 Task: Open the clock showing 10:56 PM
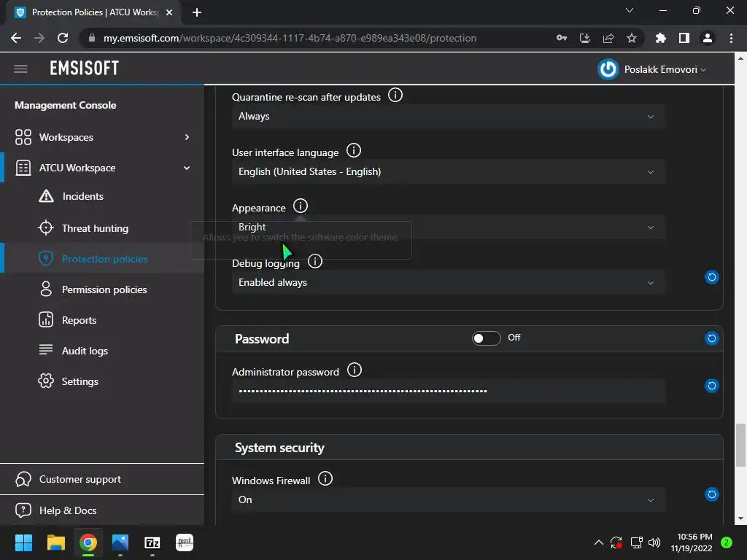coord(692,542)
